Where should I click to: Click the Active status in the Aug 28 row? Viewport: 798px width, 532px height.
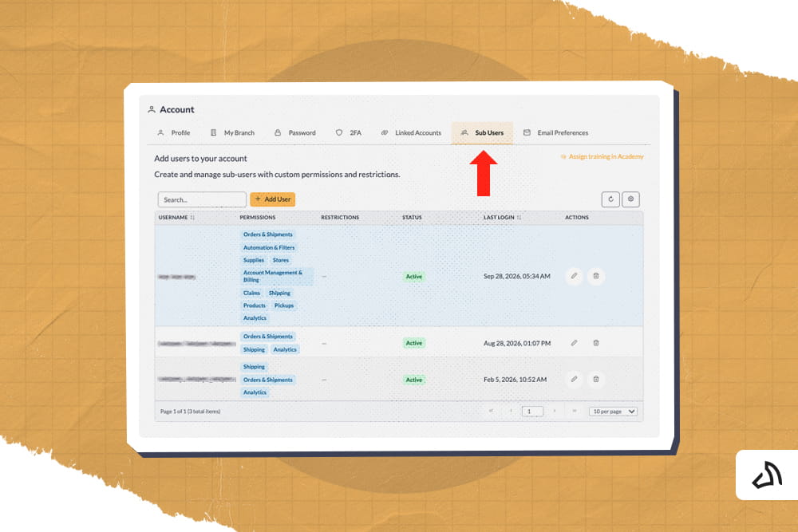pyautogui.click(x=413, y=343)
